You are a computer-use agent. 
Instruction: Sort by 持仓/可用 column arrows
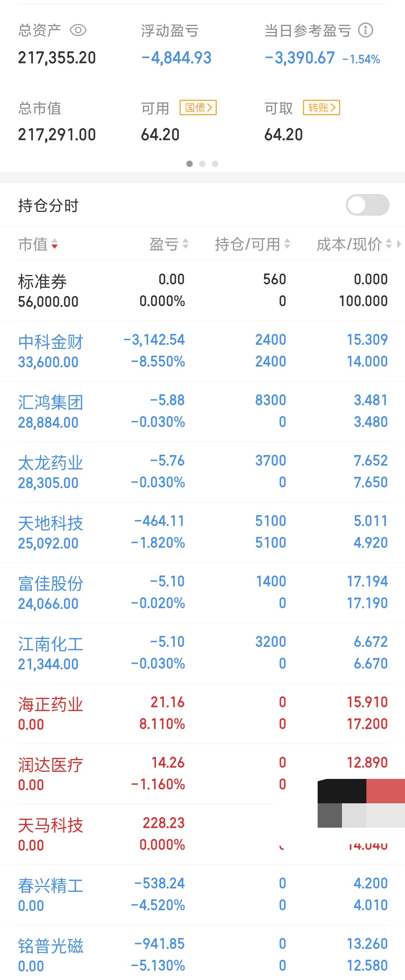pyautogui.click(x=287, y=244)
